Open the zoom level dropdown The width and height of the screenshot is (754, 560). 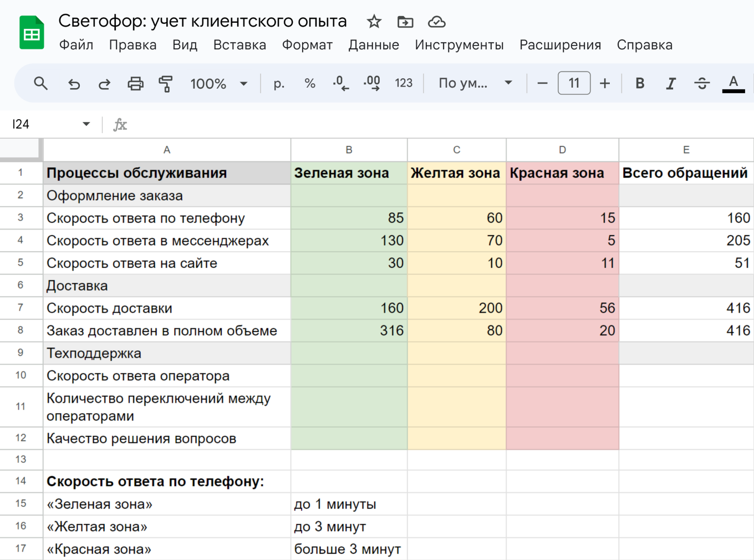[219, 84]
